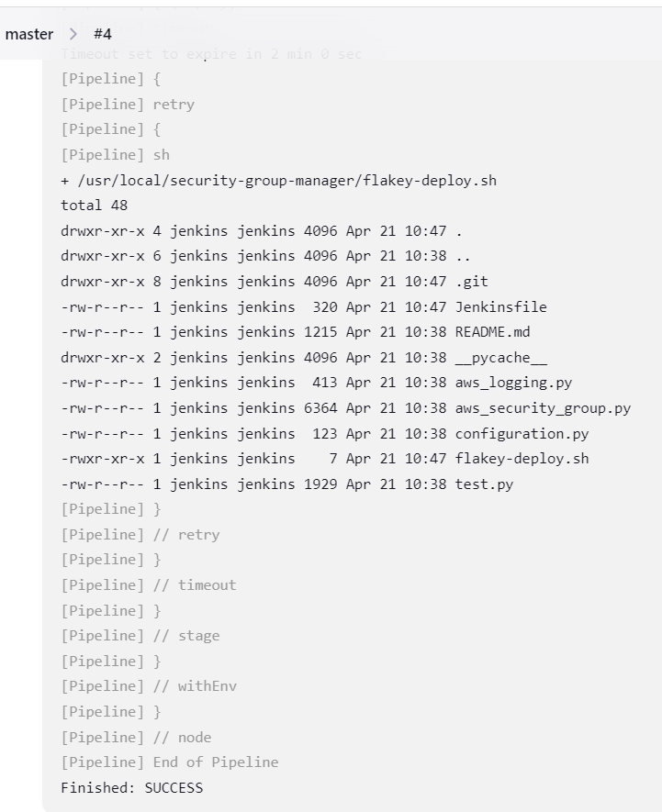Go to build #4 breadcrumb
The image size is (662, 812).
pos(103,34)
